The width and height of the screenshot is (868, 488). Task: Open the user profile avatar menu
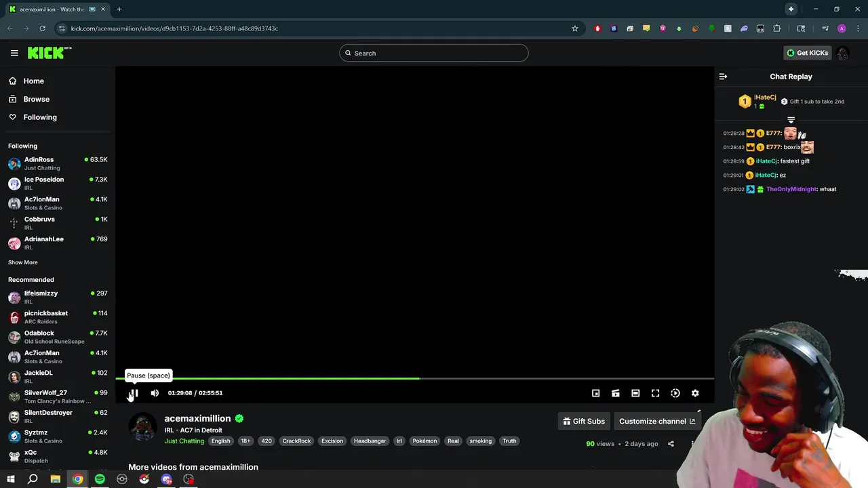click(x=842, y=53)
